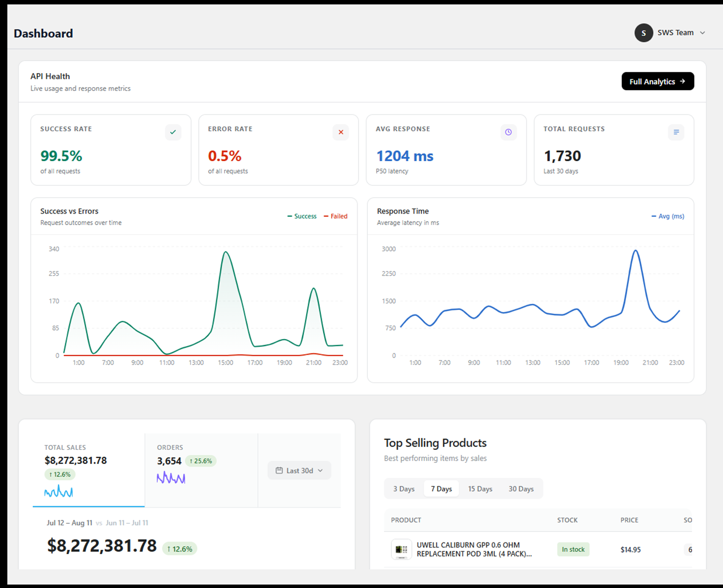Click the UWELL Caliburn product thumbnail
723x588 pixels.
point(401,549)
